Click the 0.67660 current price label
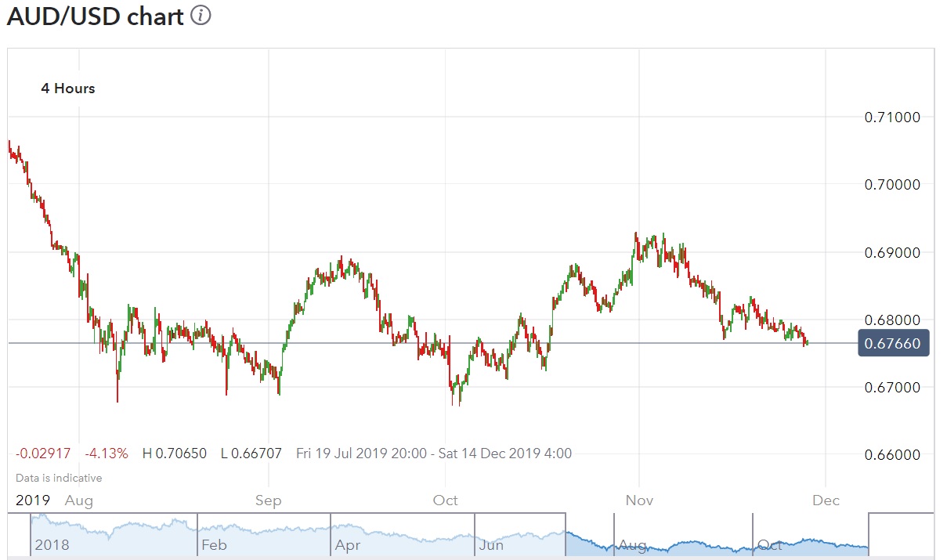The image size is (947, 560). (894, 343)
